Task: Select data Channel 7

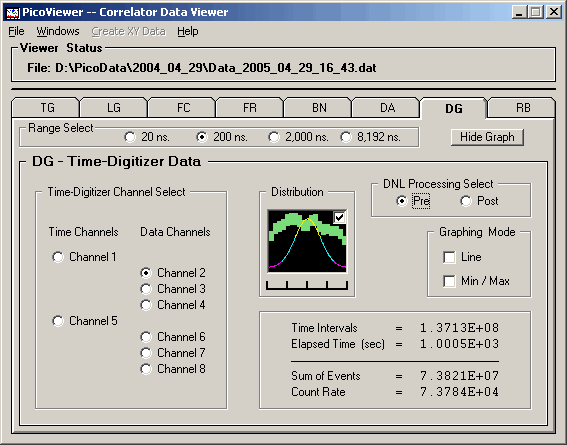Action: click(173, 353)
